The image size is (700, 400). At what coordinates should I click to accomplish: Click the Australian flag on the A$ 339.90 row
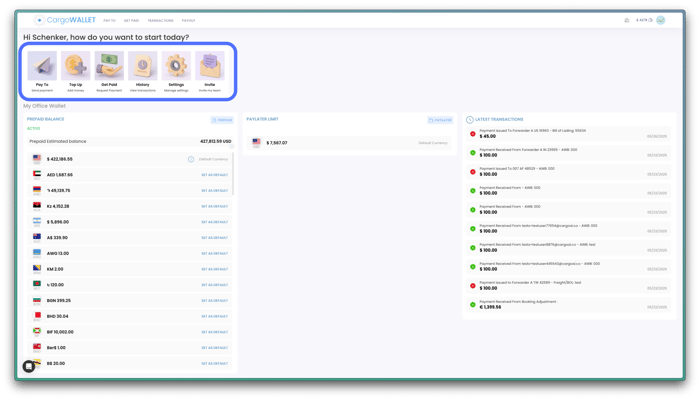[37, 237]
